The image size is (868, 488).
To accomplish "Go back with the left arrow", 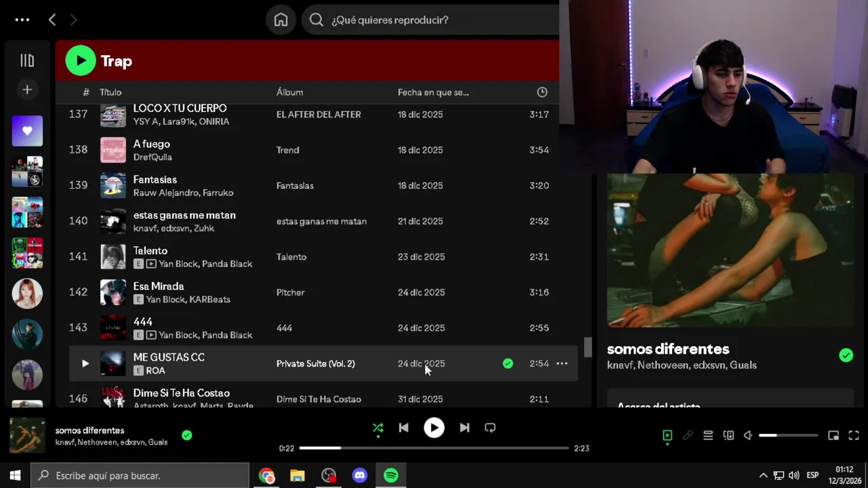I will tap(52, 20).
